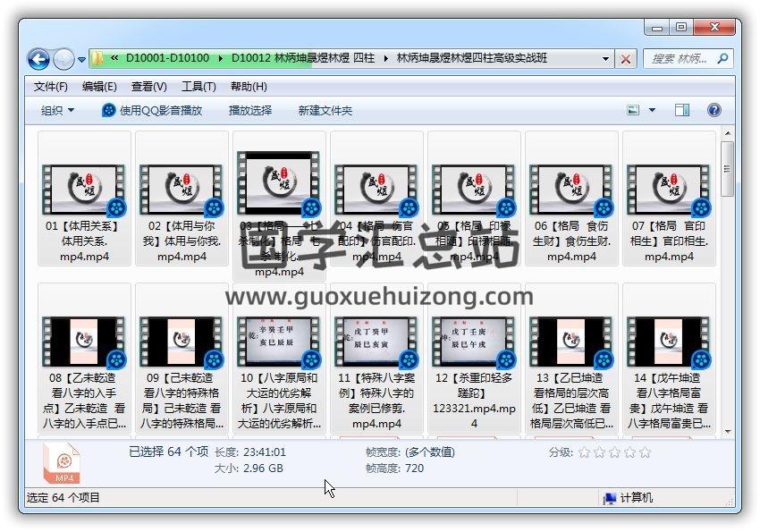Select video icon 10 八字原局和大运

pyautogui.click(x=278, y=342)
